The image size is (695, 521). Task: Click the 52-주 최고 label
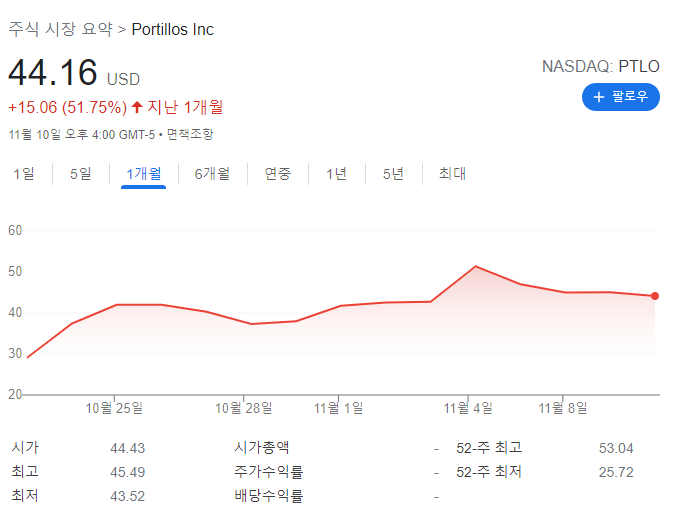coord(489,448)
